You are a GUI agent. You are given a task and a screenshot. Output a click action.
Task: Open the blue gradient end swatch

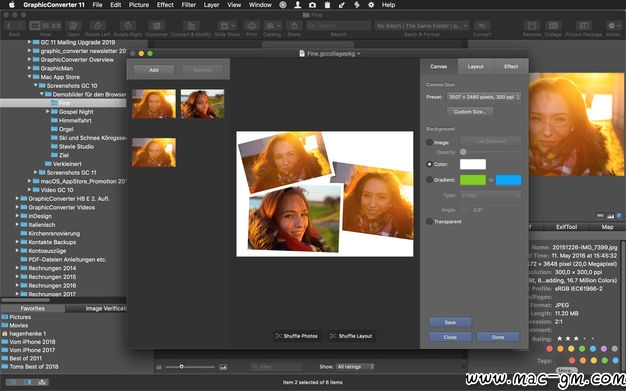click(508, 180)
